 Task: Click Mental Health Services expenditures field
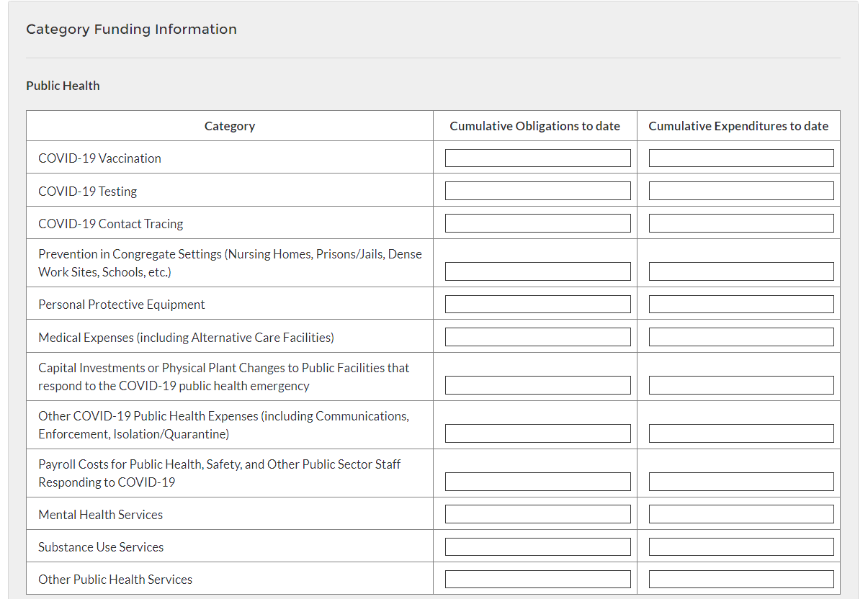741,514
